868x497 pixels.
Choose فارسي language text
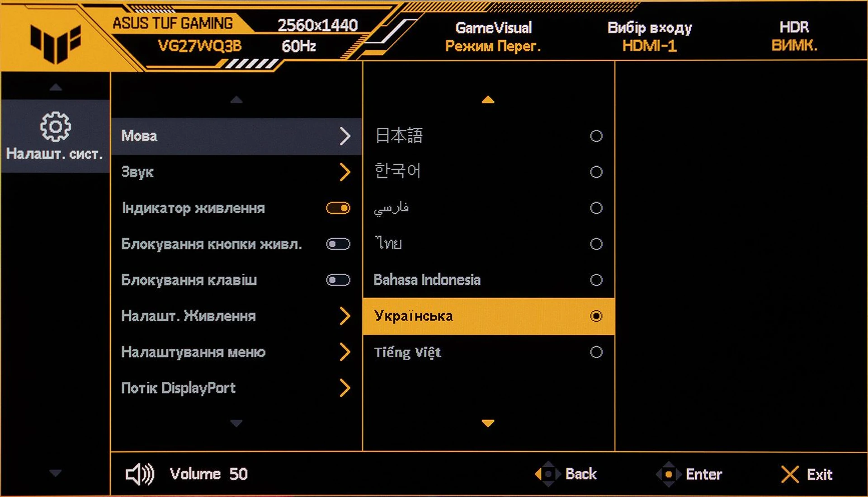pyautogui.click(x=392, y=208)
